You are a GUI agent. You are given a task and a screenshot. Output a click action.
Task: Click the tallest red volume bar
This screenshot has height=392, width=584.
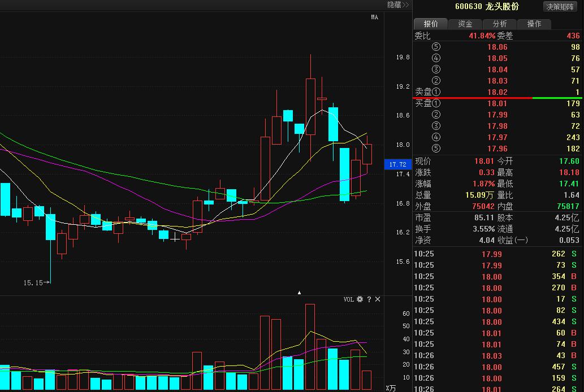[x=310, y=347]
